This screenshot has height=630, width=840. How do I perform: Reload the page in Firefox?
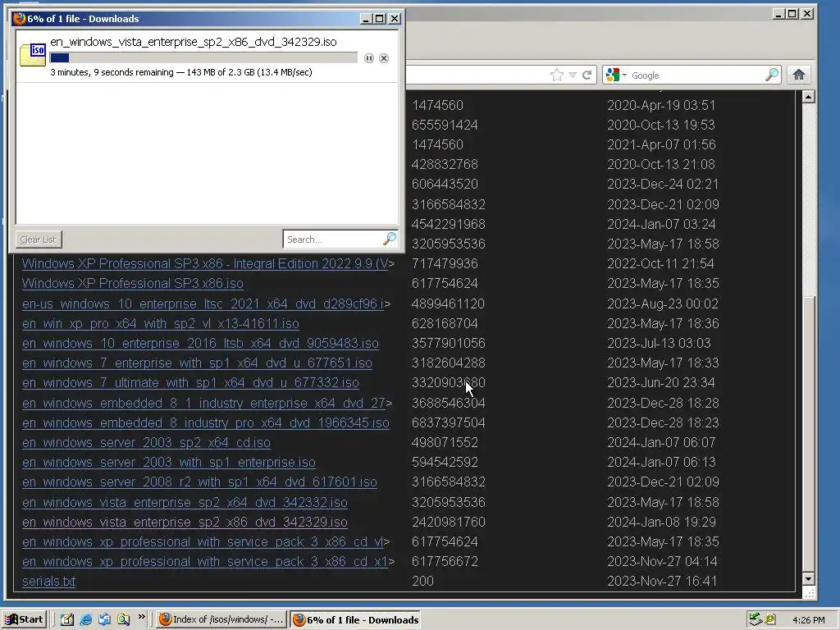tap(587, 75)
